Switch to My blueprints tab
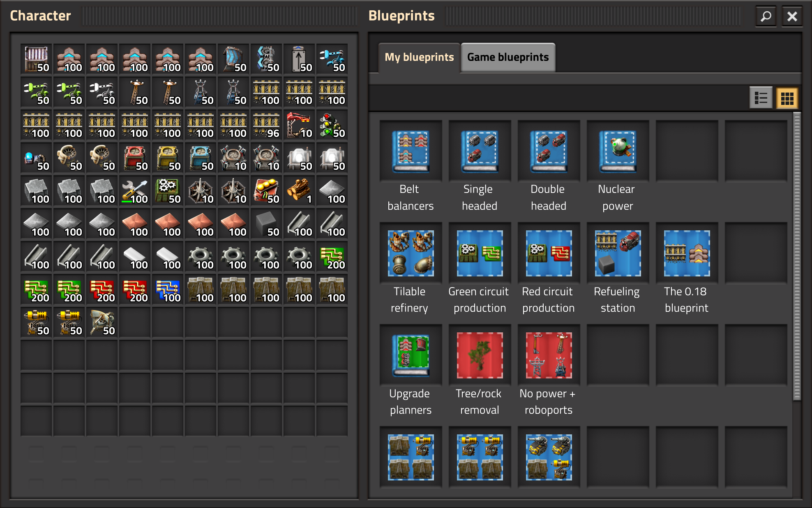The height and width of the screenshot is (508, 812). [x=417, y=57]
